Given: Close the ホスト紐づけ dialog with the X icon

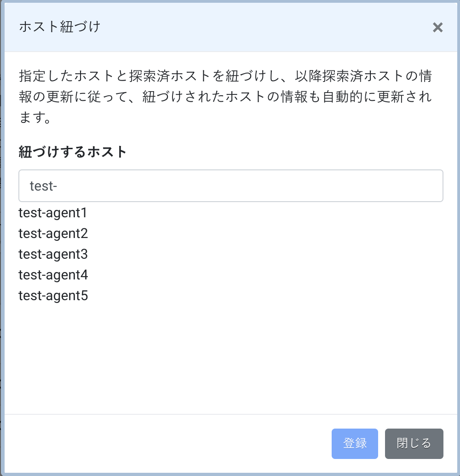Looking at the screenshot, I should pyautogui.click(x=437, y=27).
